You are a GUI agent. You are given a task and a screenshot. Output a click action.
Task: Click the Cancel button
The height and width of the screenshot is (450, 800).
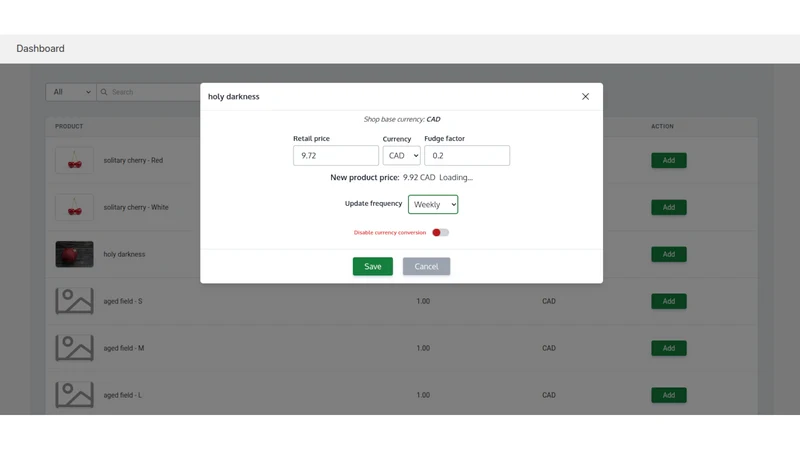point(426,266)
